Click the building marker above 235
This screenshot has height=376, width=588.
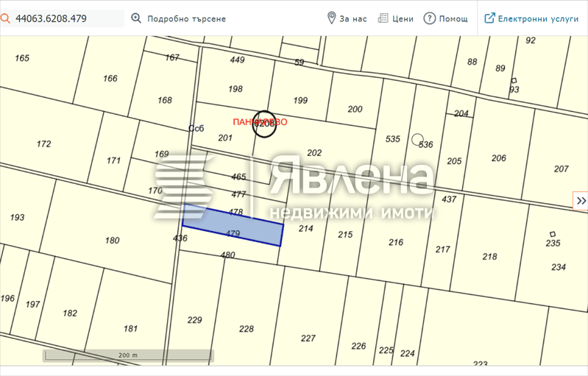(553, 234)
